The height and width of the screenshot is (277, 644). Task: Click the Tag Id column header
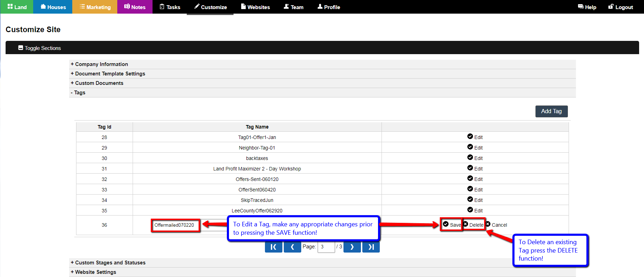pos(104,127)
